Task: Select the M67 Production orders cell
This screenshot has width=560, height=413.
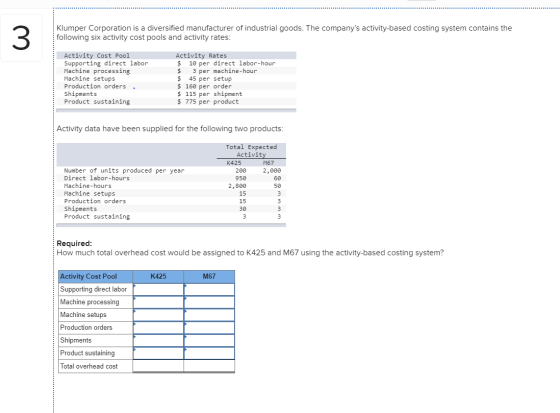Action: pyautogui.click(x=209, y=328)
